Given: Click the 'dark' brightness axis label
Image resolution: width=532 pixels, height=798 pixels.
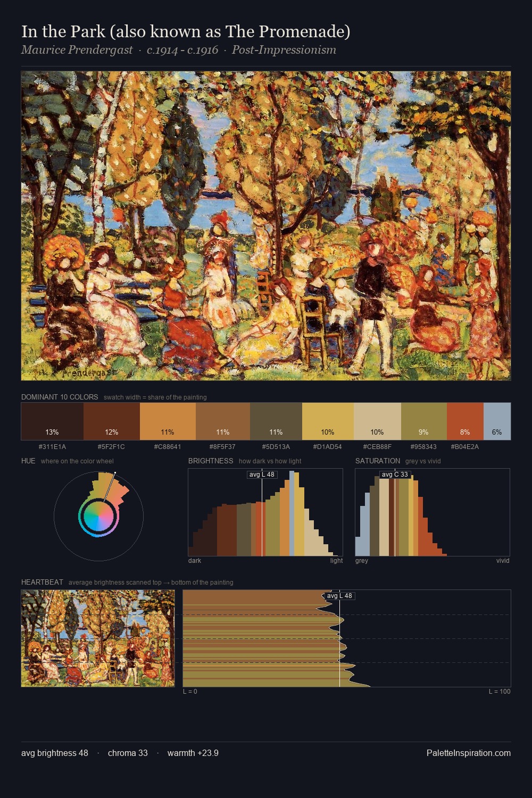Looking at the screenshot, I should pos(195,561).
